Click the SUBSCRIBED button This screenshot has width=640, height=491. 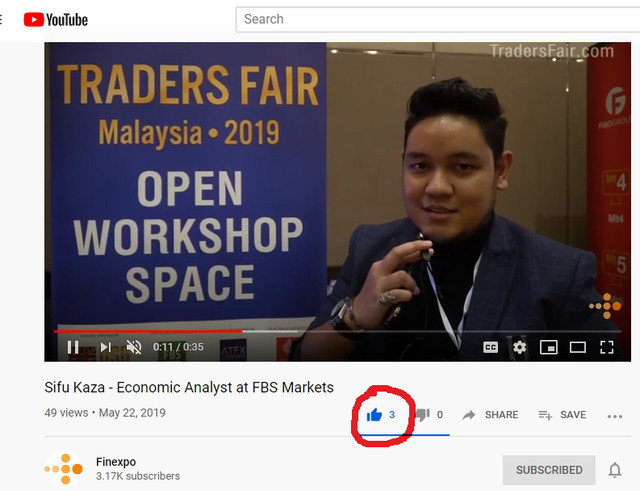pos(549,470)
